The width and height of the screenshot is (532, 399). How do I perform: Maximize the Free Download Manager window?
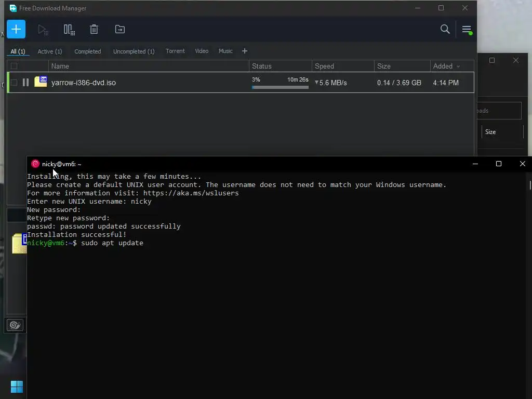441,8
